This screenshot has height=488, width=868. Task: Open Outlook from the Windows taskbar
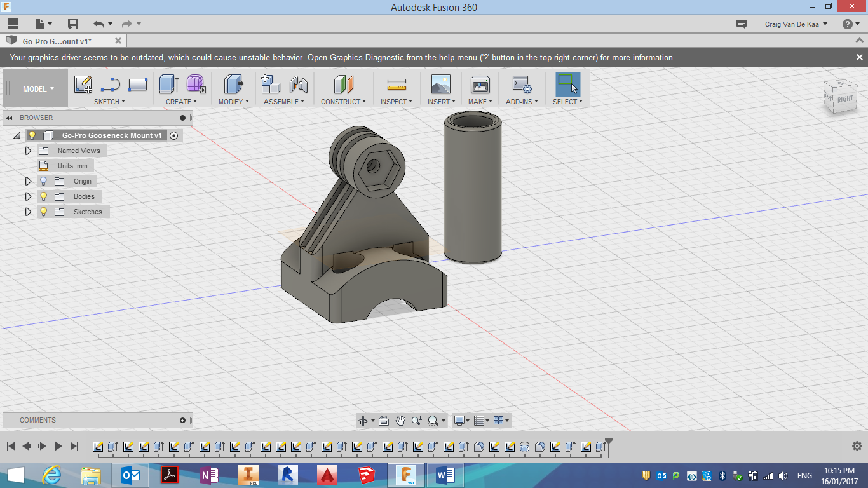pyautogui.click(x=130, y=475)
